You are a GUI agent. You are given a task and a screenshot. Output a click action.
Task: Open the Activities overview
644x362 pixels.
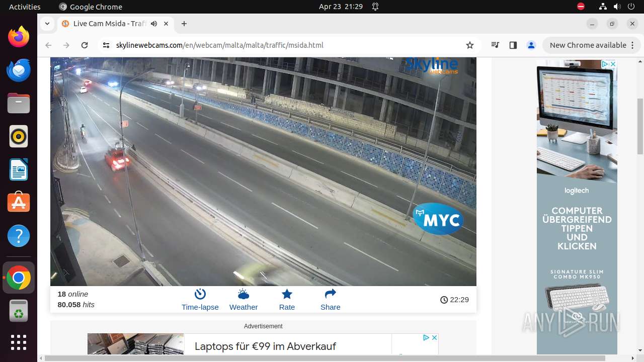click(25, 7)
